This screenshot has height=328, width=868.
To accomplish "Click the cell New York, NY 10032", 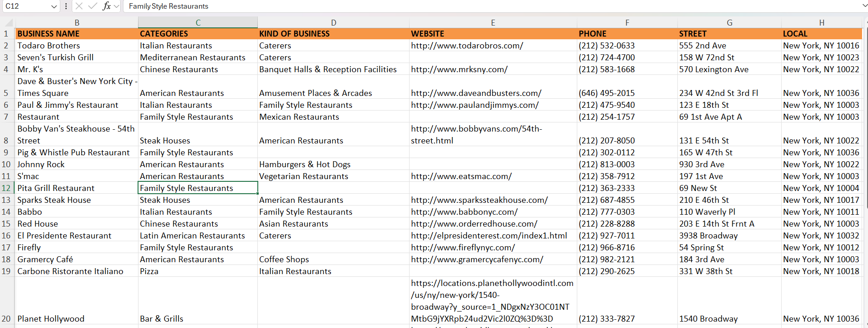I will [x=822, y=235].
